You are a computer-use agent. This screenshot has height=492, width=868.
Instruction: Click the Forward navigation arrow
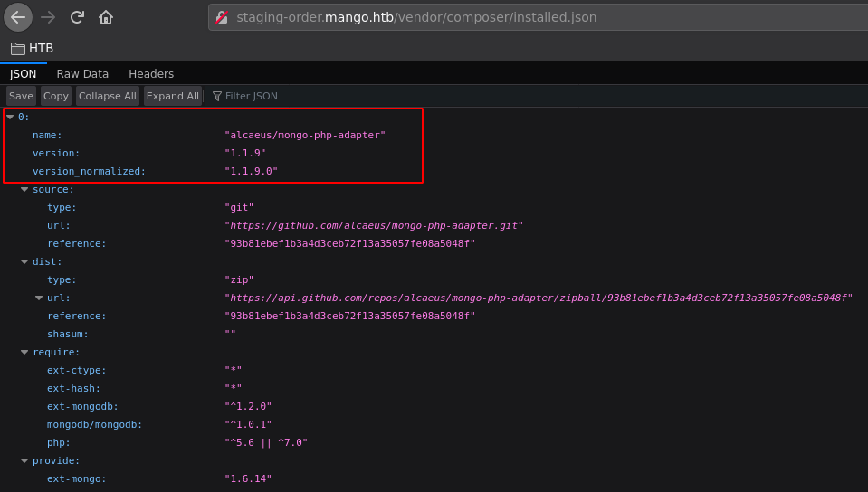click(x=48, y=17)
